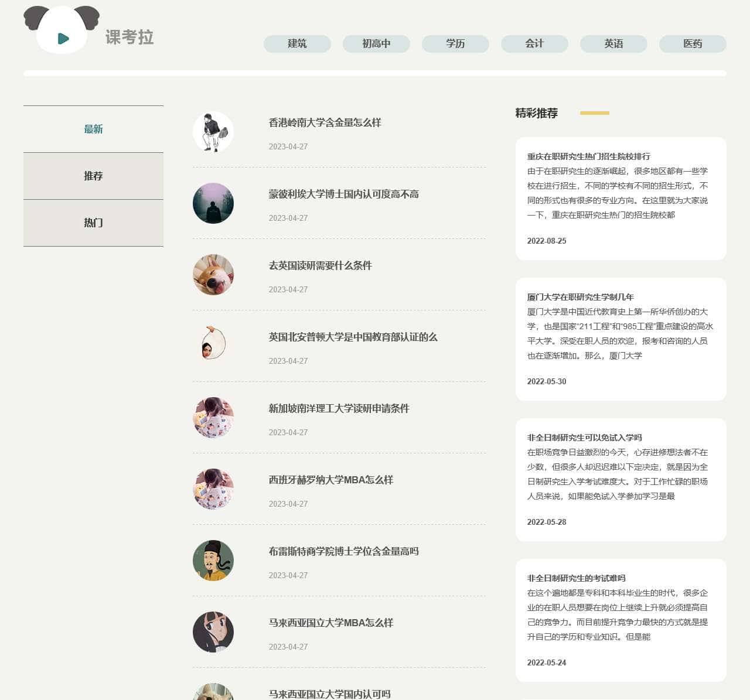
Task: Open the 建筑 category
Action: coord(297,44)
